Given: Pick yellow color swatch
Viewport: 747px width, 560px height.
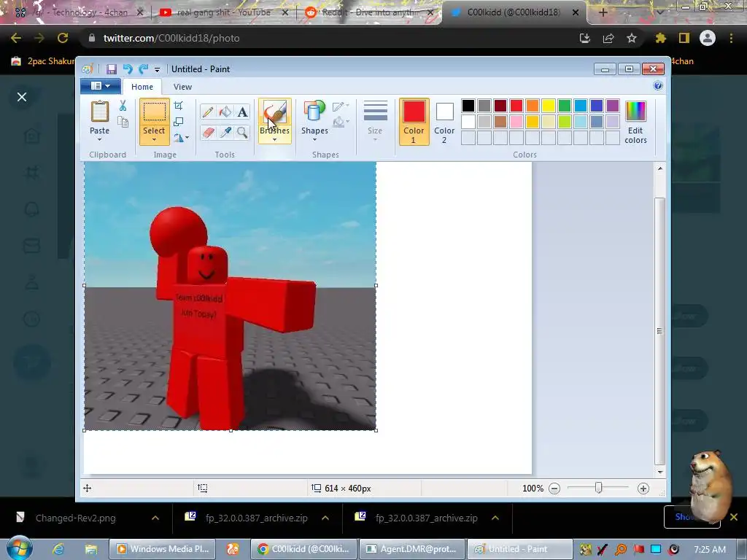Looking at the screenshot, I should click(x=549, y=105).
